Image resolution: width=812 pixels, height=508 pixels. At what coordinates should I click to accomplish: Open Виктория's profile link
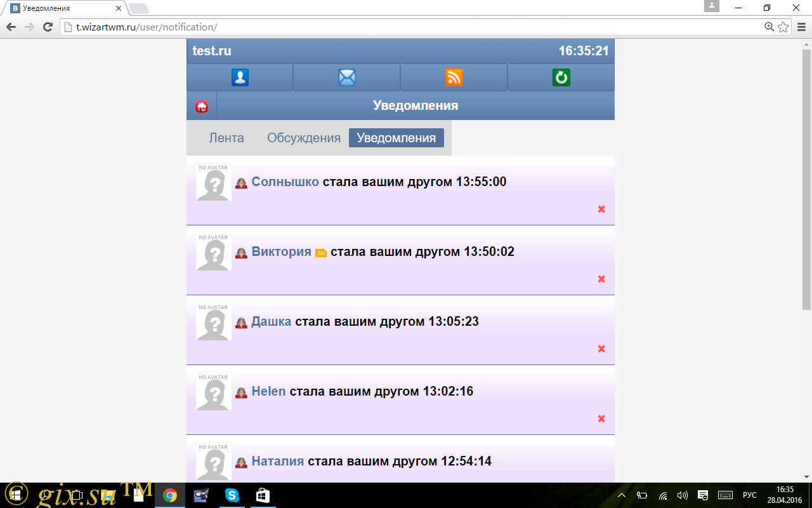coord(282,251)
